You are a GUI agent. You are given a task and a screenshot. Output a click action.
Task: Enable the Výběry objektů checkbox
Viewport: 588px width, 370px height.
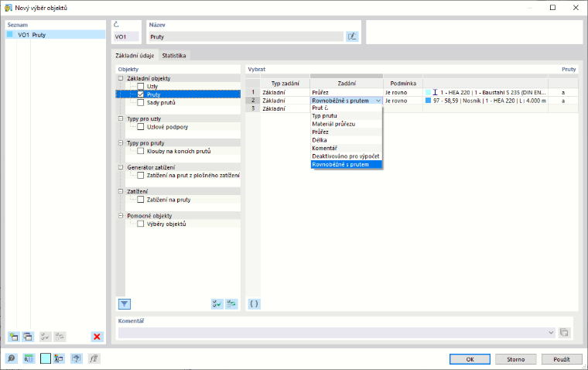click(141, 224)
